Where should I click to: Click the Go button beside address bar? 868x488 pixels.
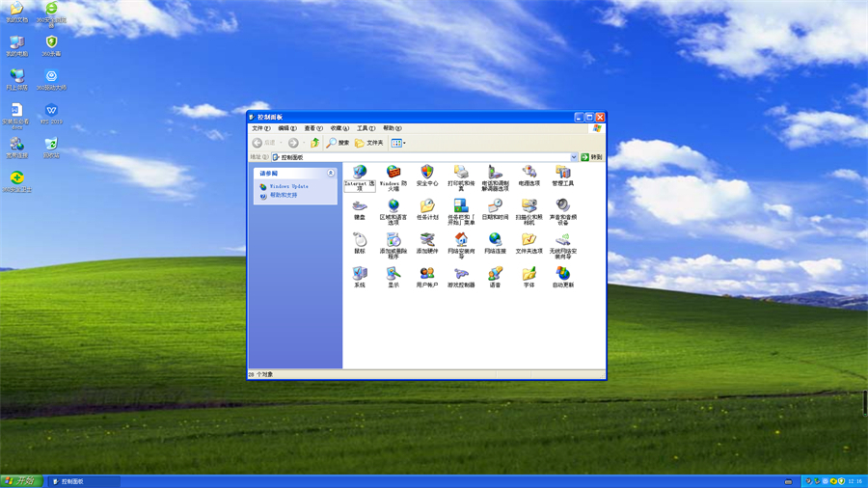(x=591, y=157)
